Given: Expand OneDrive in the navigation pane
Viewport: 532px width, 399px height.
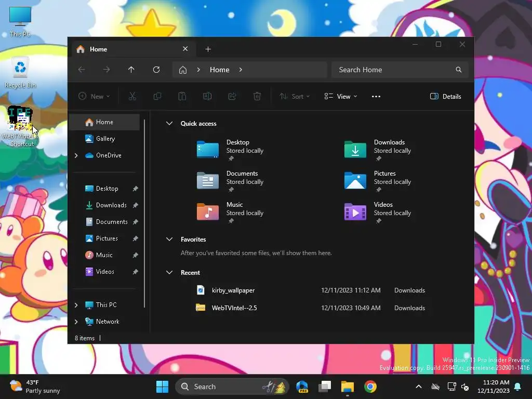Looking at the screenshot, I should pyautogui.click(x=76, y=155).
